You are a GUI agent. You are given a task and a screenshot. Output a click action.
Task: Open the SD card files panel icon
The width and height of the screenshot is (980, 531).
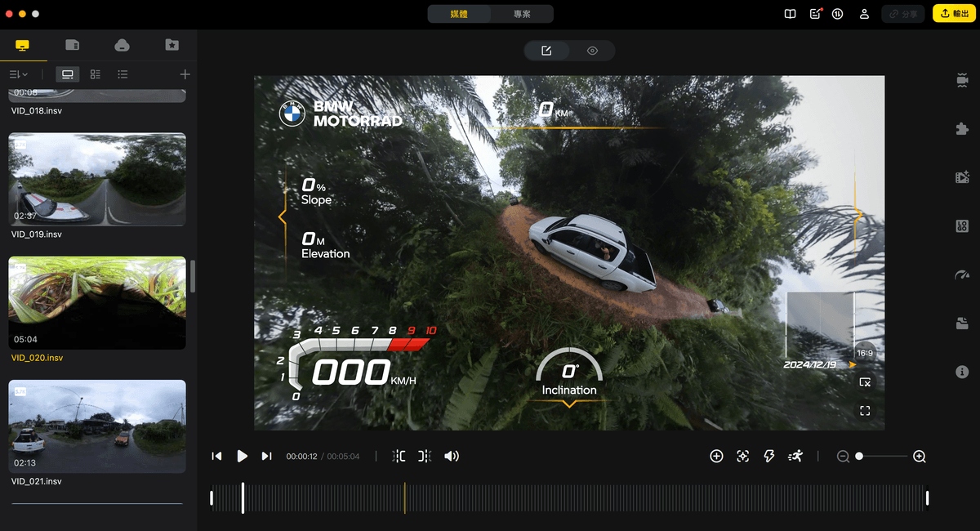(73, 45)
